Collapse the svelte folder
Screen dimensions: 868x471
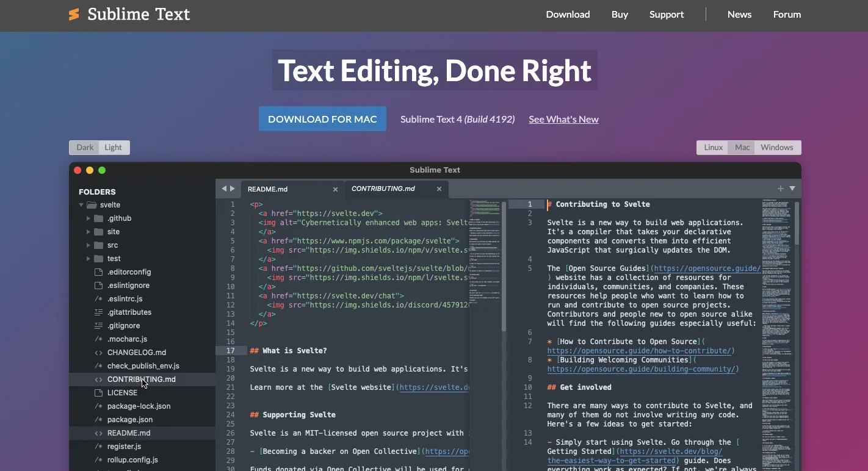point(80,204)
